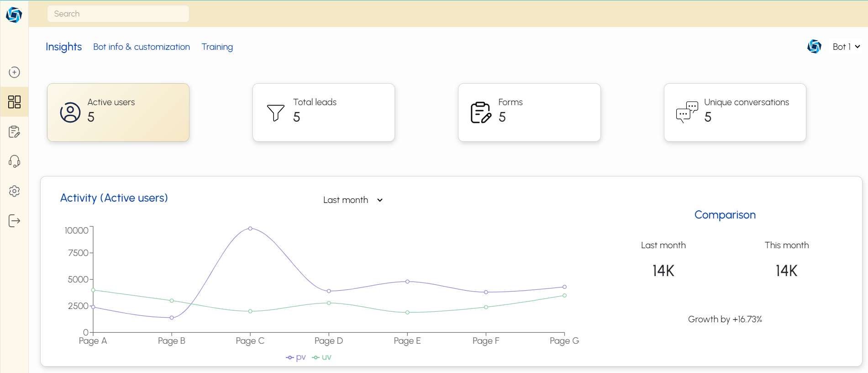The image size is (868, 373).
Task: Expand the Bot 1 selector dropdown
Action: [846, 47]
